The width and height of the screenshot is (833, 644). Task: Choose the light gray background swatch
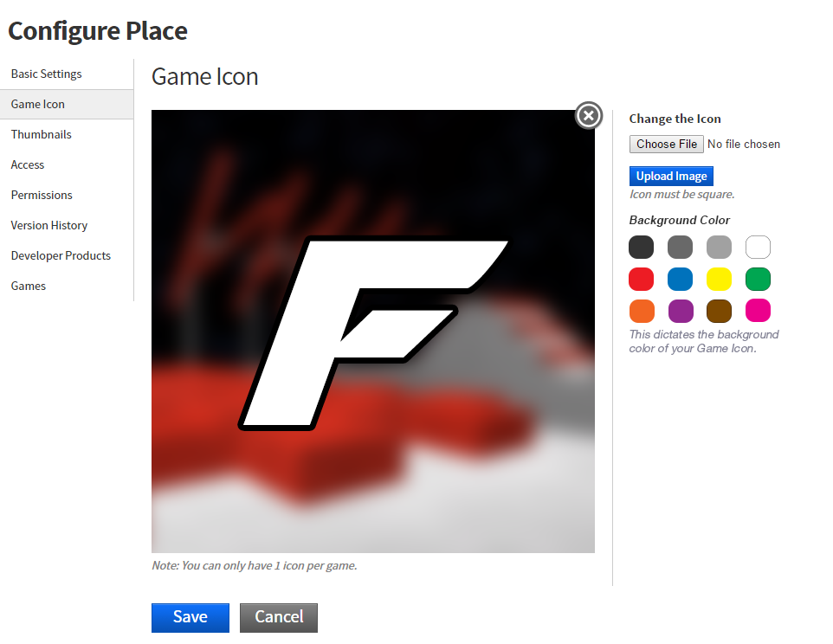tap(719, 248)
